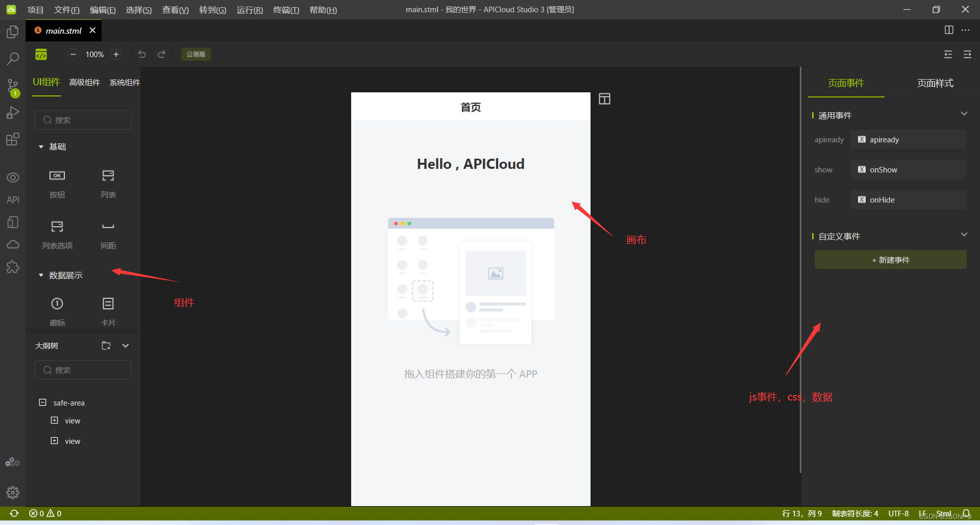Close the main.stml tab
This screenshot has height=525, width=980.
pos(92,31)
